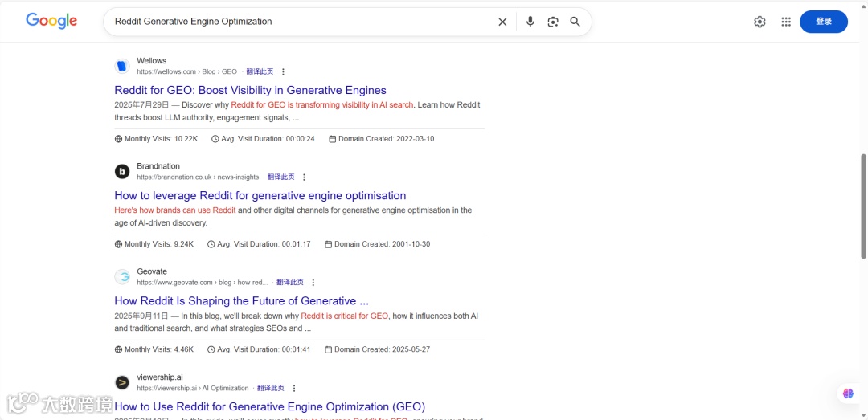Click Avg. Visit Duration 00:01:41 stat

tap(259, 349)
